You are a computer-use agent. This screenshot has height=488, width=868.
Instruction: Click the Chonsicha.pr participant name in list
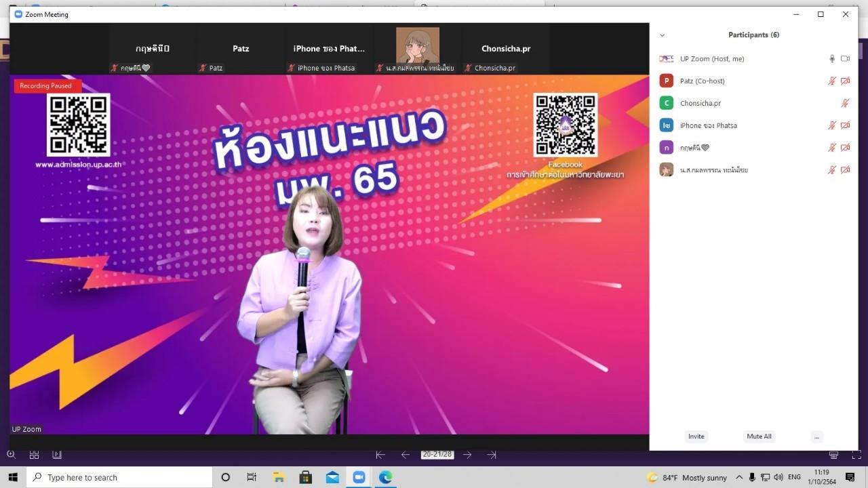[701, 103]
